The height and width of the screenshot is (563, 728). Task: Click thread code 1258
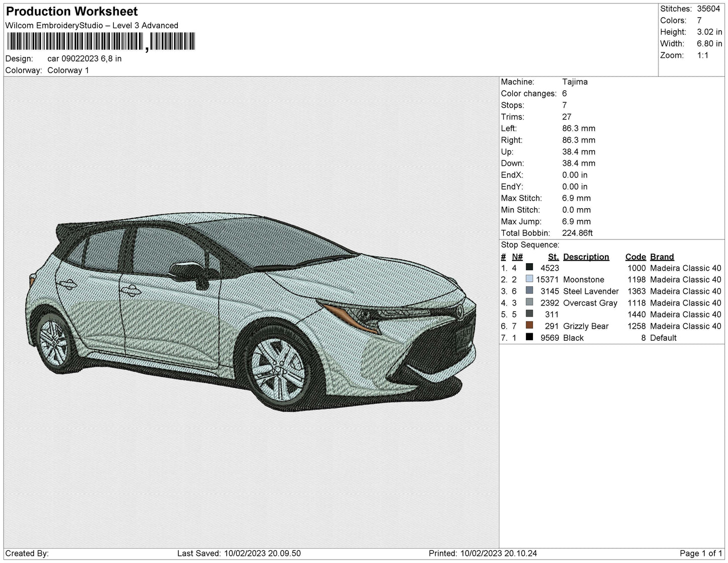click(x=636, y=326)
